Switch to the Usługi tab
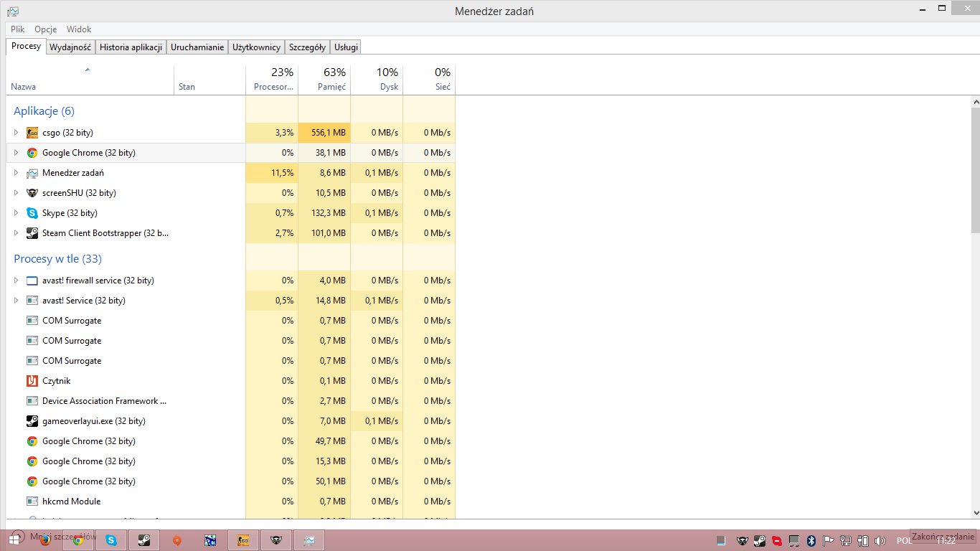 point(346,47)
